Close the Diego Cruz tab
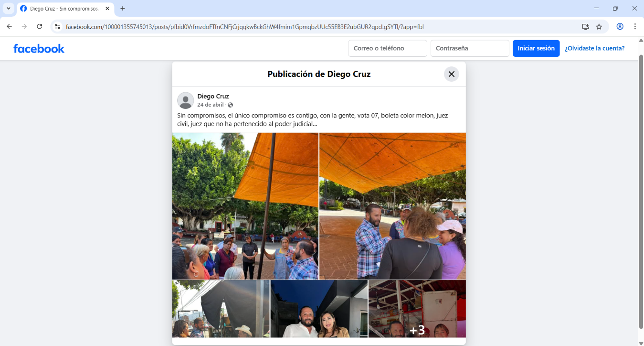Screen dimensions: 644x346 (107, 9)
